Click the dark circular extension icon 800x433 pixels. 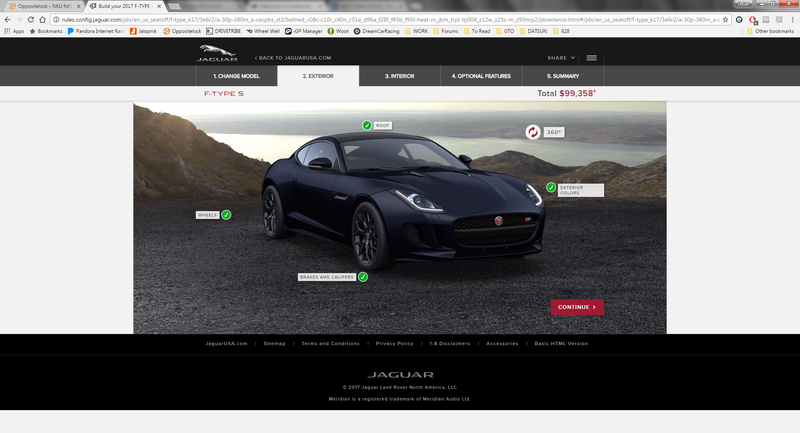pyautogui.click(x=739, y=20)
